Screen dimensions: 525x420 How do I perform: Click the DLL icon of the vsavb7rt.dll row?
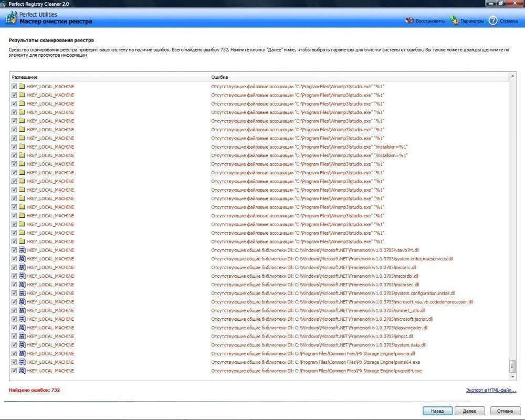click(22, 250)
